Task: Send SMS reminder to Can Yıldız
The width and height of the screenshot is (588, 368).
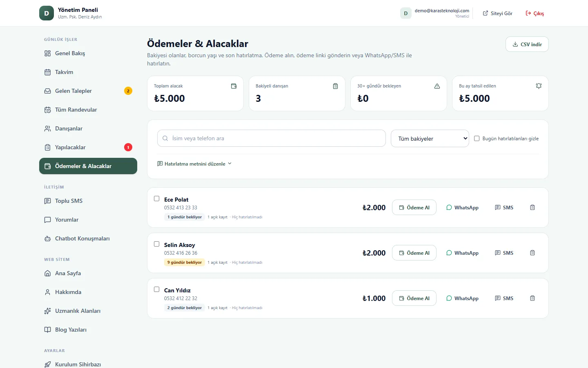Action: (504, 298)
